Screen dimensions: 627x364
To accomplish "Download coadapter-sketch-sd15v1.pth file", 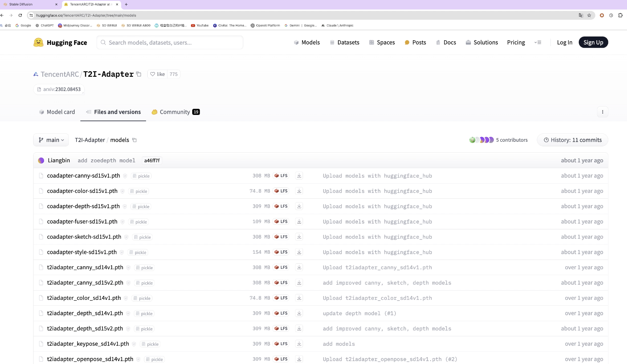I will (299, 237).
